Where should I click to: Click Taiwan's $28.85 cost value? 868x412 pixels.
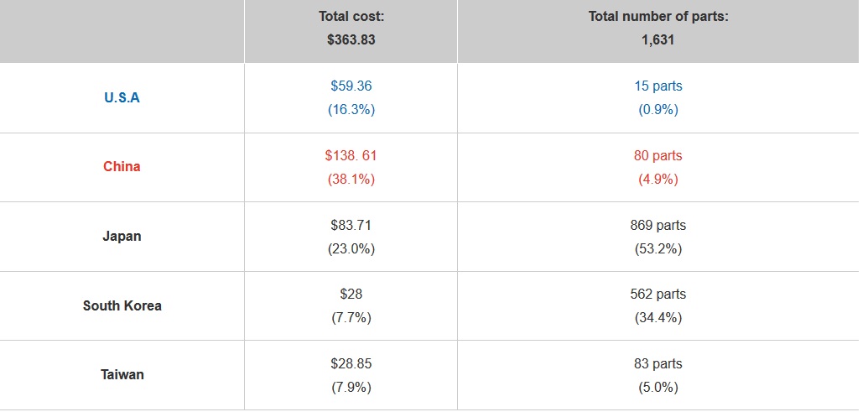tap(351, 363)
